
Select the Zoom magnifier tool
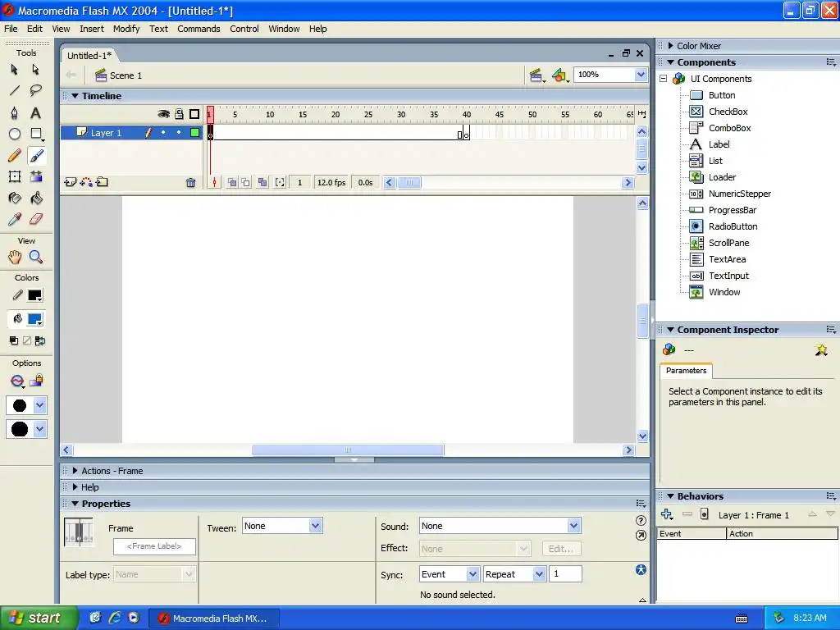click(x=36, y=257)
